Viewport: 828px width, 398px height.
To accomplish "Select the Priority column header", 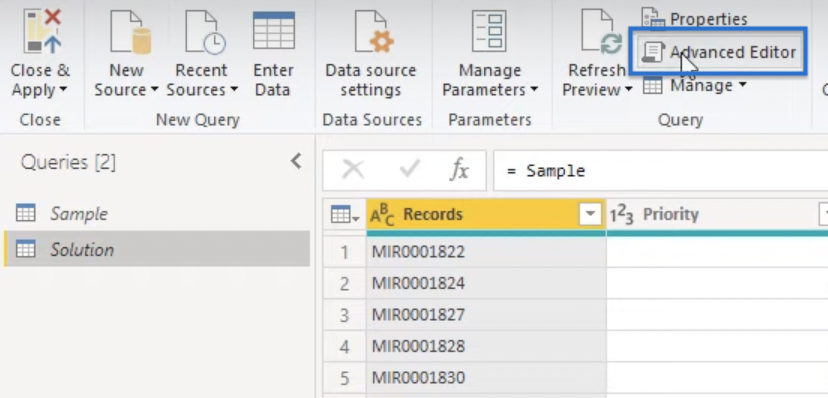I will point(717,214).
